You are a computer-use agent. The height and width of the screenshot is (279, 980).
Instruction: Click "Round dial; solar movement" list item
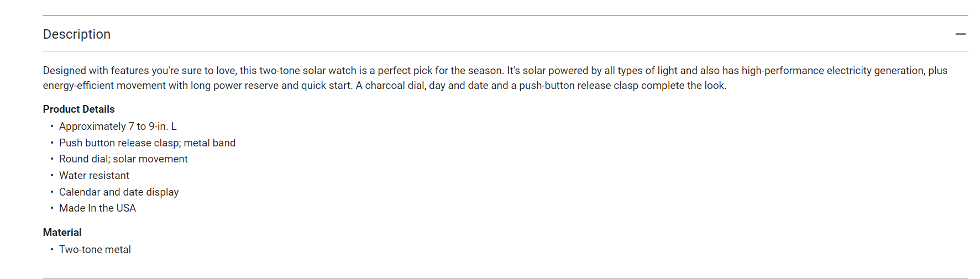(123, 159)
